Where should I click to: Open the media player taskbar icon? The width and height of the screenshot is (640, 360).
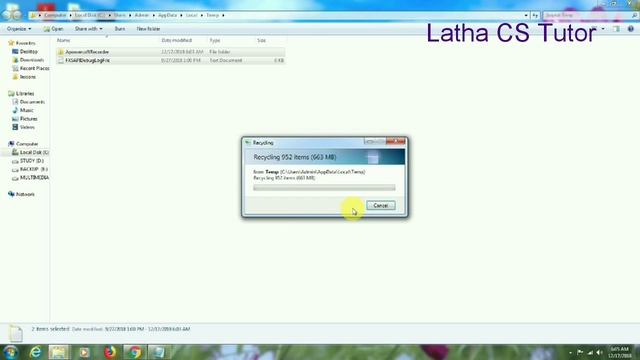pos(84,352)
